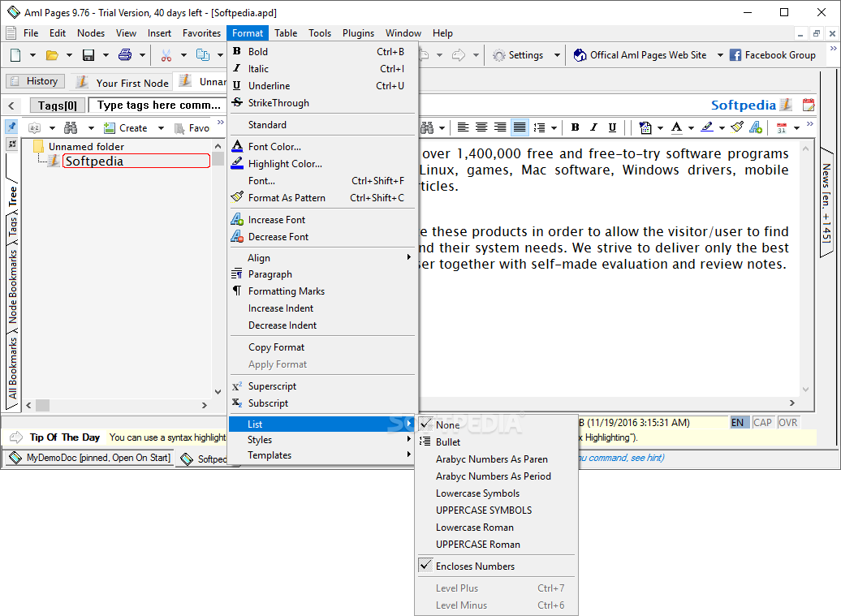This screenshot has height=616, width=841.
Task: Open the Plugins menu
Action: point(358,33)
